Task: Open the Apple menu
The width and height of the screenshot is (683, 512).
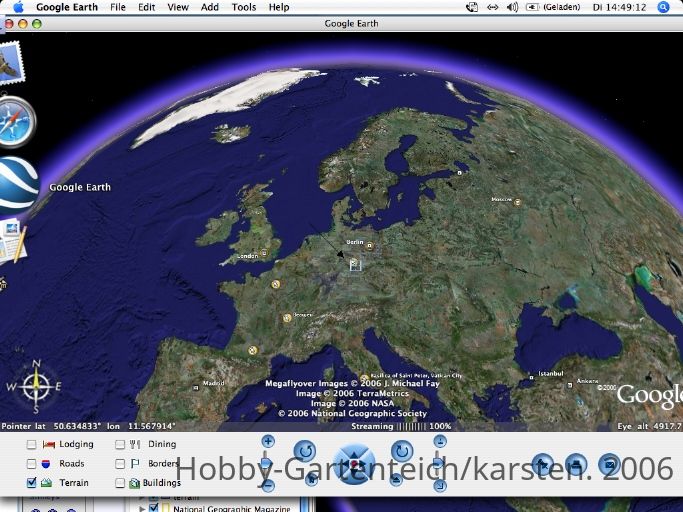Action: pyautogui.click(x=18, y=7)
